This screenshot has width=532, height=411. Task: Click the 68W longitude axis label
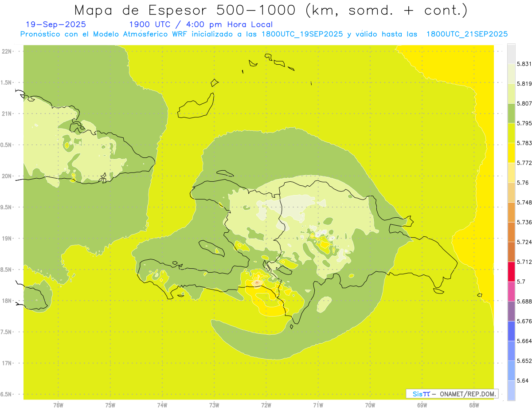[x=474, y=405]
